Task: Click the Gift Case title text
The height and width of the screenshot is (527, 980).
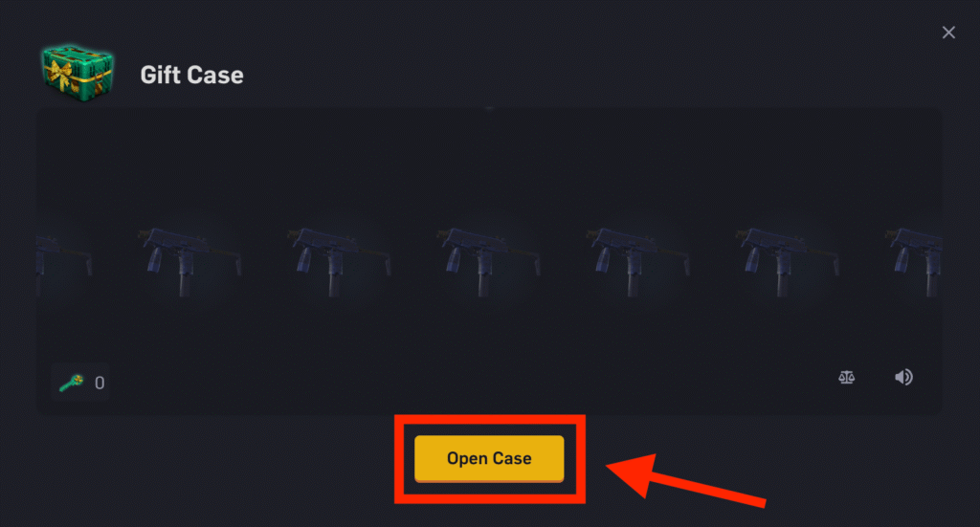Action: (191, 75)
